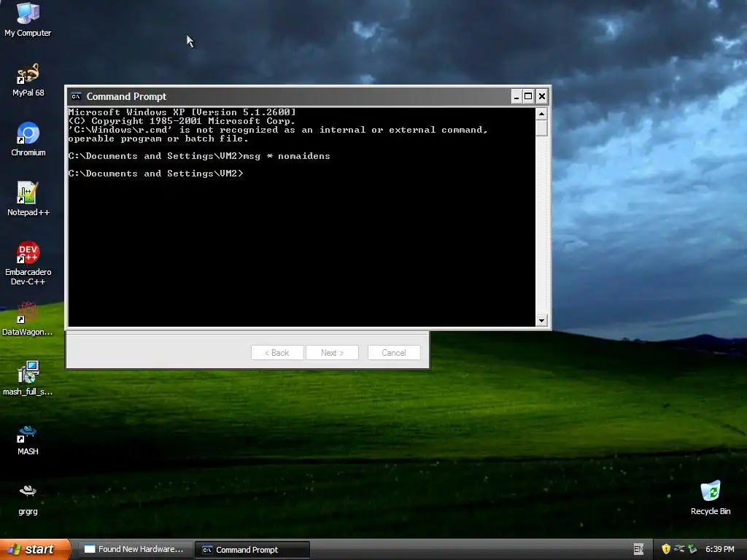This screenshot has height=560, width=747.
Task: Click the Next button in wizard
Action: 332,353
